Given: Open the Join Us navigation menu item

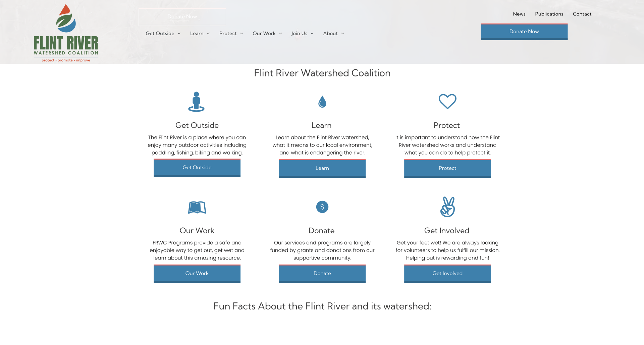Looking at the screenshot, I should [x=299, y=34].
